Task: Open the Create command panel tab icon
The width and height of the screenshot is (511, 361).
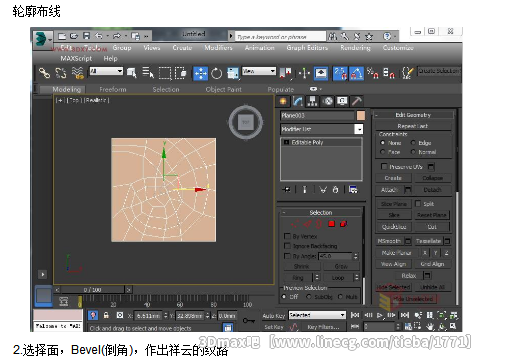Action: click(x=283, y=101)
